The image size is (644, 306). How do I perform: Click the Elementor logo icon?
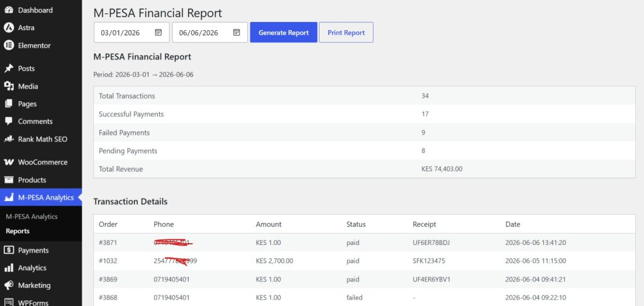click(x=9, y=45)
